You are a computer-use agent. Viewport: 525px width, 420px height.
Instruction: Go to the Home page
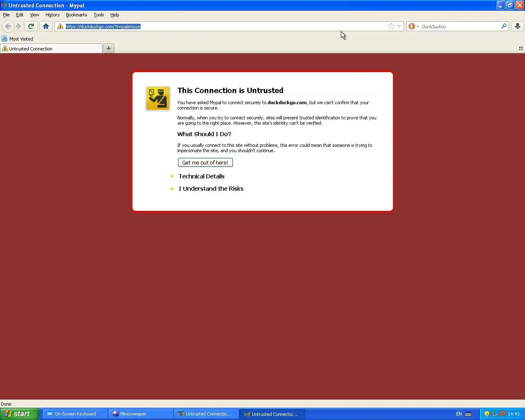click(x=46, y=26)
